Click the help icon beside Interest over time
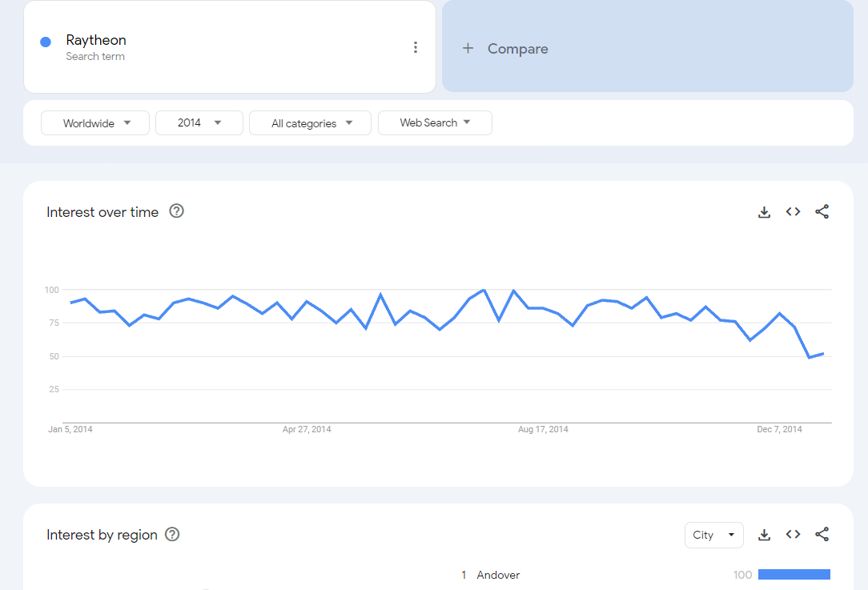This screenshot has width=868, height=590. [177, 211]
